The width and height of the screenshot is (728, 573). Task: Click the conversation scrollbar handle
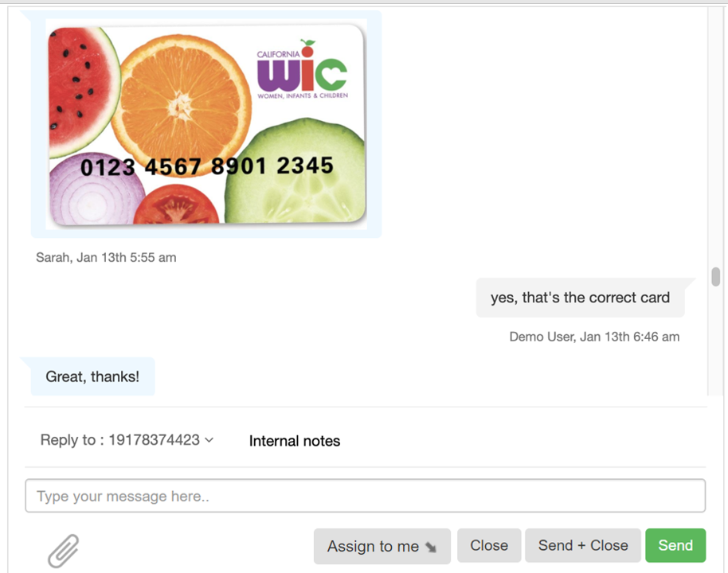tap(715, 276)
